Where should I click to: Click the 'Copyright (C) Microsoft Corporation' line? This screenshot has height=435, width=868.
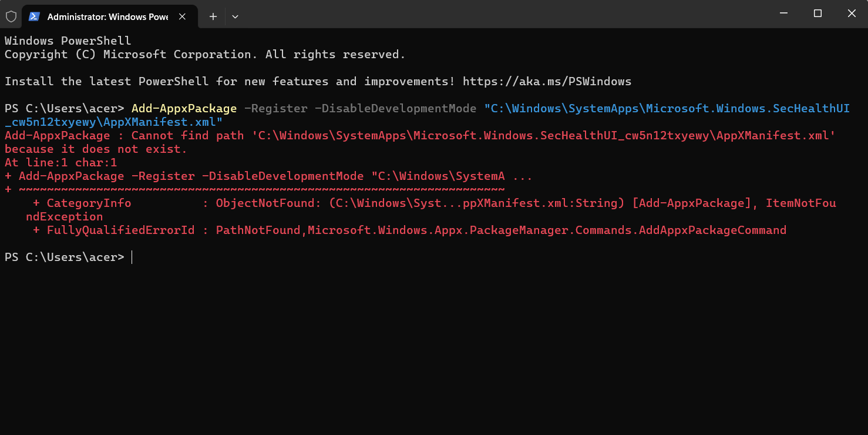pos(205,54)
